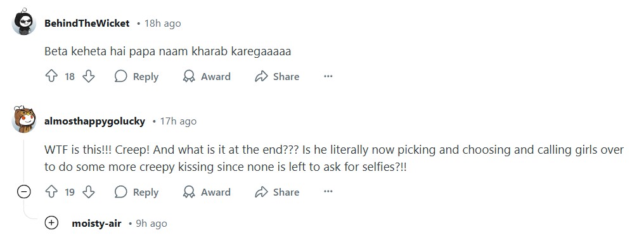Click BehindTheWicket's avatar image
Image resolution: width=644 pixels, height=242 pixels.
(x=24, y=22)
